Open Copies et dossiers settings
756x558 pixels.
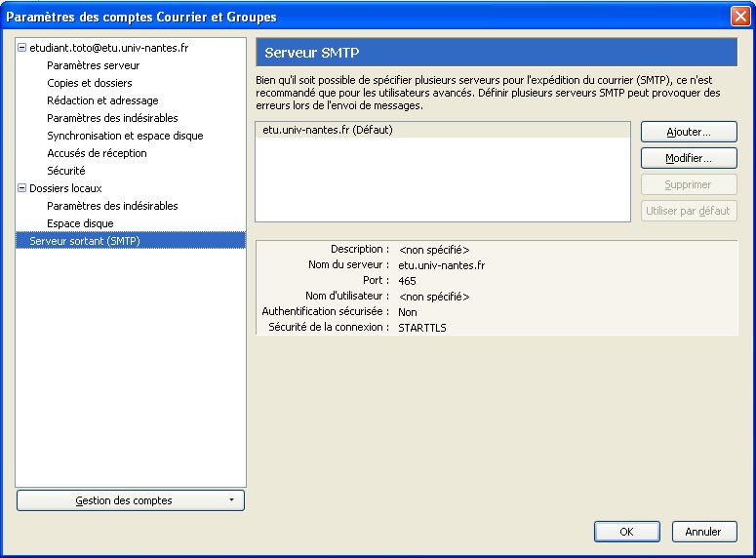tap(89, 83)
